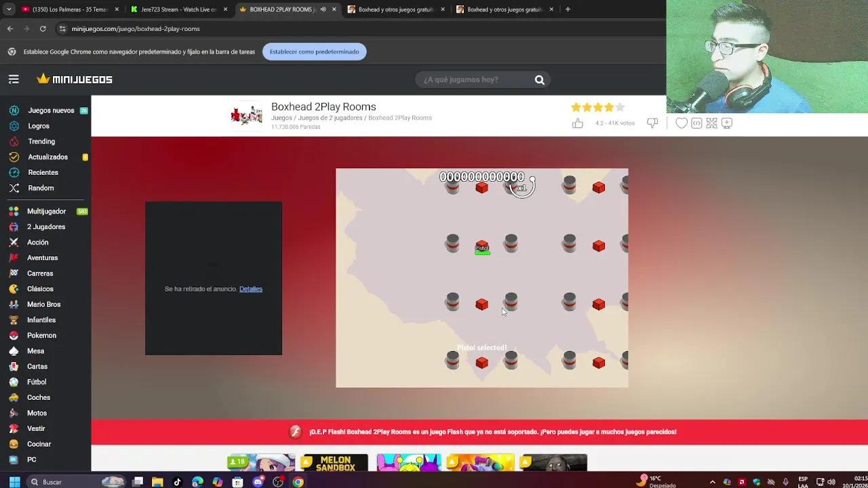Open the Mario Bros category

(x=43, y=305)
